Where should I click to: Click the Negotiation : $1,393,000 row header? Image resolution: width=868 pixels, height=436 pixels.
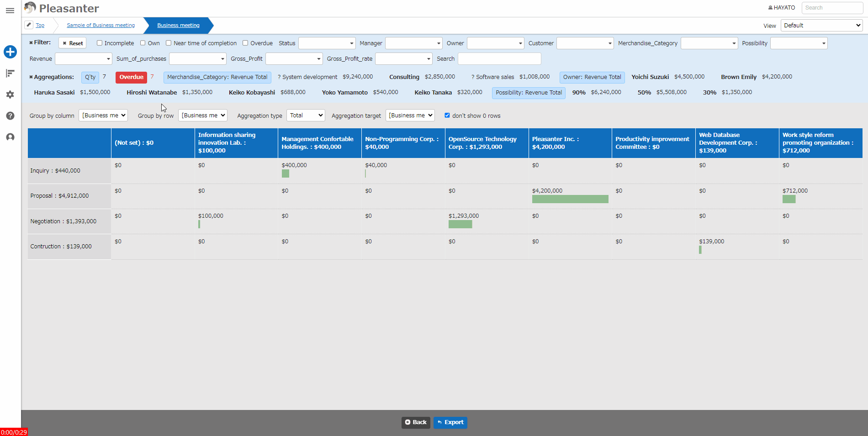(x=69, y=221)
